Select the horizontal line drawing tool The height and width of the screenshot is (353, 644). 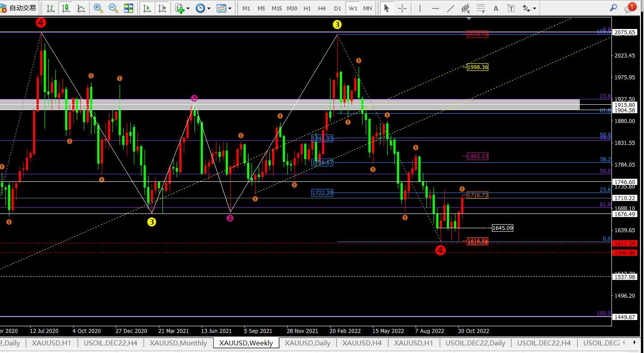(435, 8)
